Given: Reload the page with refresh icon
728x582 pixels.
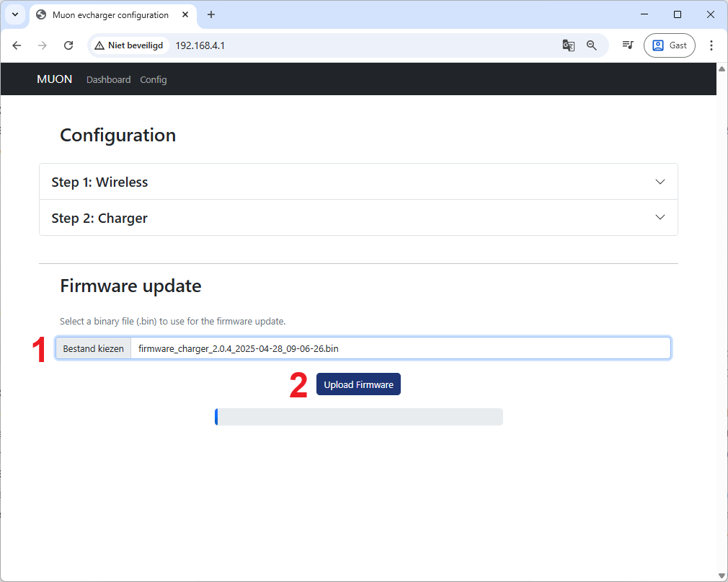Looking at the screenshot, I should coord(68,45).
